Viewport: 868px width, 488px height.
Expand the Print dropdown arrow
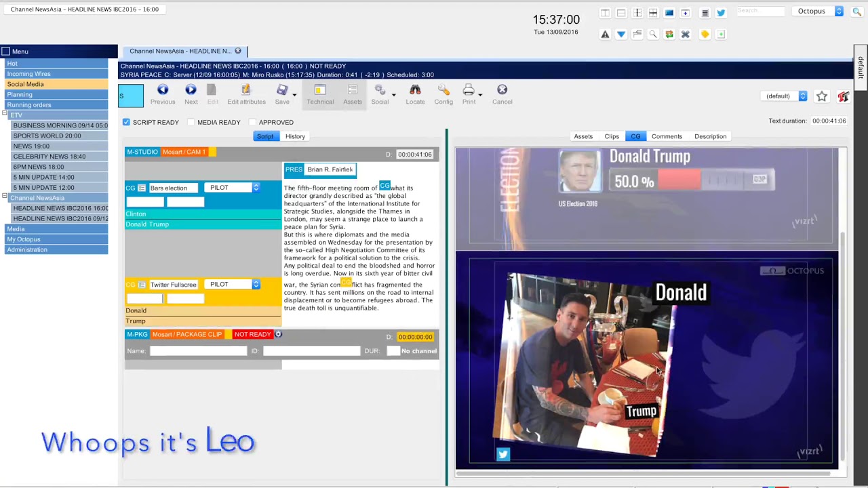click(480, 95)
